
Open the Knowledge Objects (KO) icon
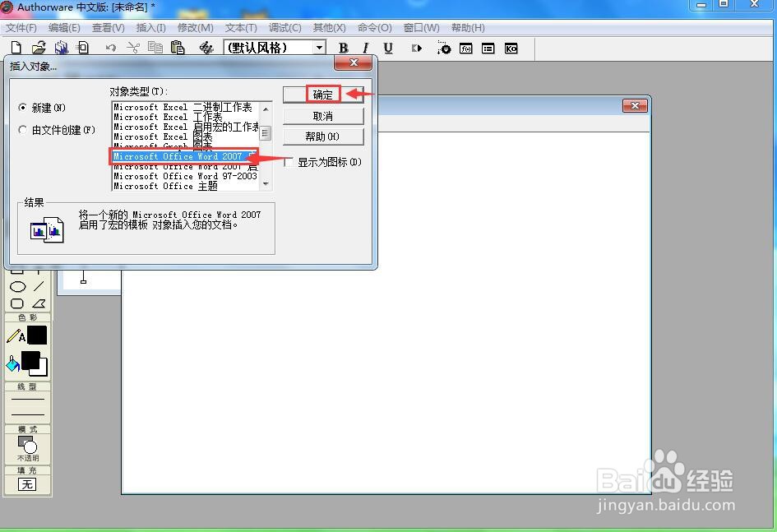(511, 48)
